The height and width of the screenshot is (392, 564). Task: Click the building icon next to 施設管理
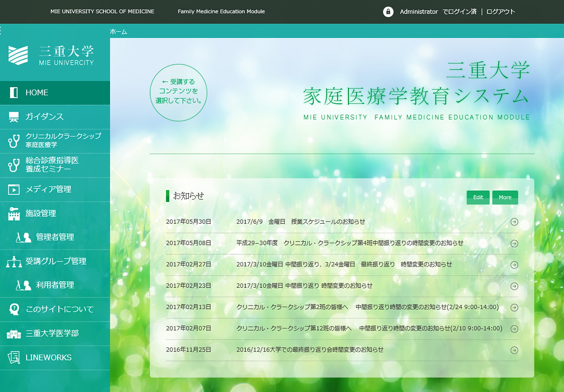click(x=13, y=213)
